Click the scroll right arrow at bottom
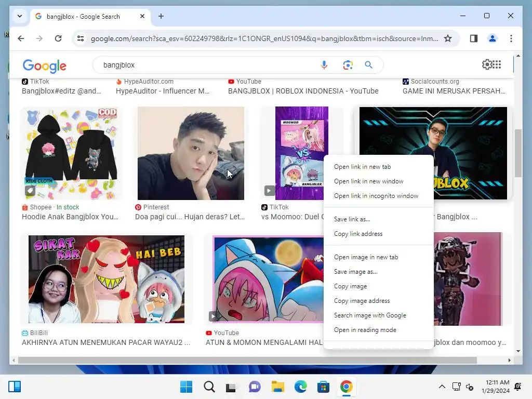Image resolution: width=532 pixels, height=399 pixels. [x=509, y=361]
